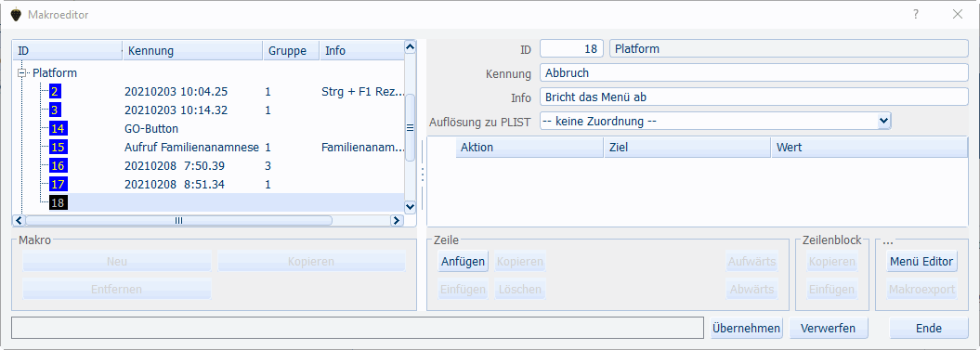
Task: Open the Menü Editor
Action: point(921,261)
